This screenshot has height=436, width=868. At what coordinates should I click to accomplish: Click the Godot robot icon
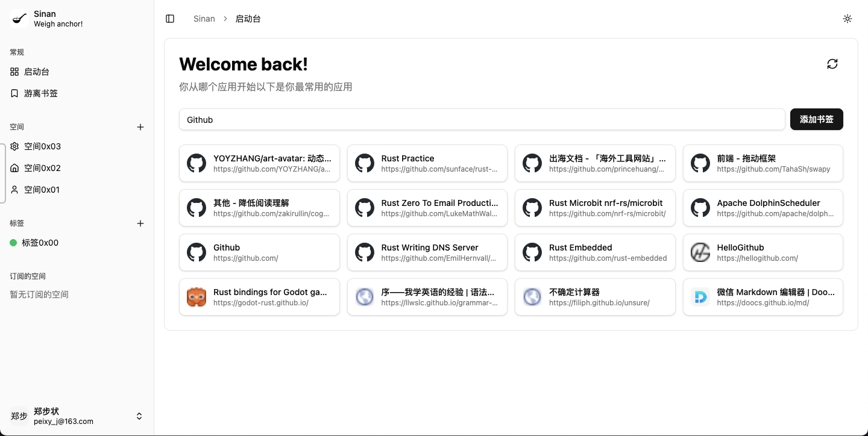pyautogui.click(x=197, y=297)
